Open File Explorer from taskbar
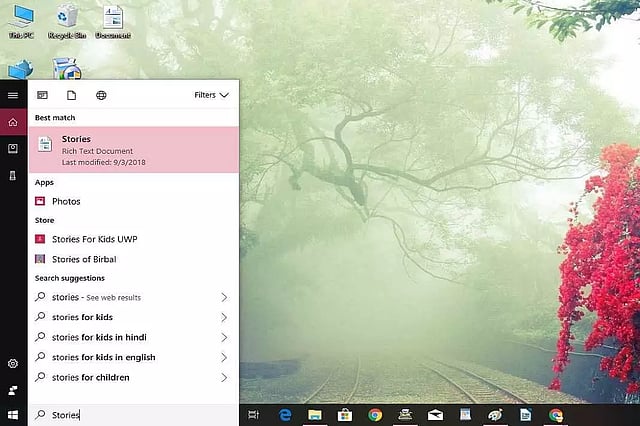 pyautogui.click(x=314, y=414)
